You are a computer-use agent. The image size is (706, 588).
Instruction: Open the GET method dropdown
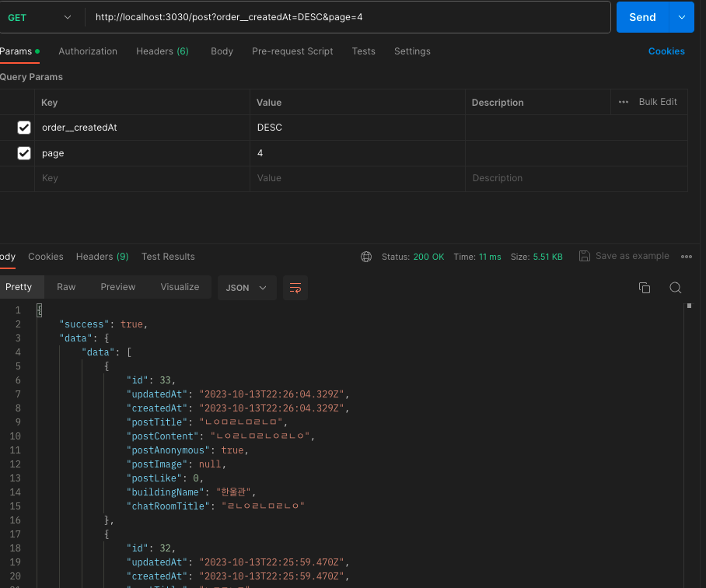point(40,18)
